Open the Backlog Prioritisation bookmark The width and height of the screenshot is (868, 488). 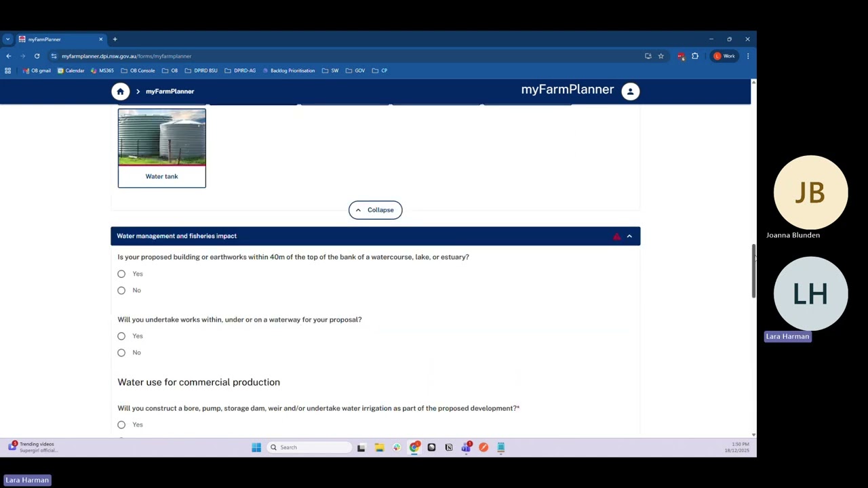click(288, 70)
